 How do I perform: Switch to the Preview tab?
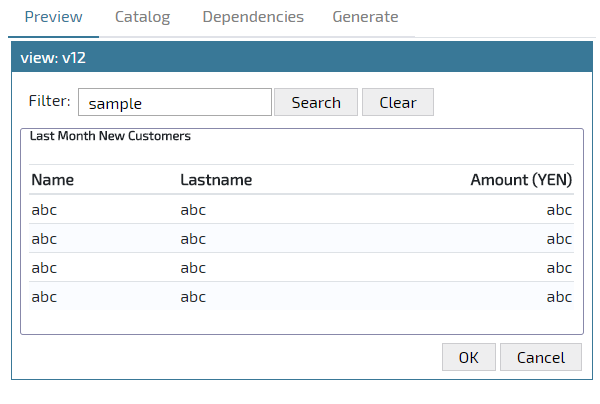coord(54,17)
